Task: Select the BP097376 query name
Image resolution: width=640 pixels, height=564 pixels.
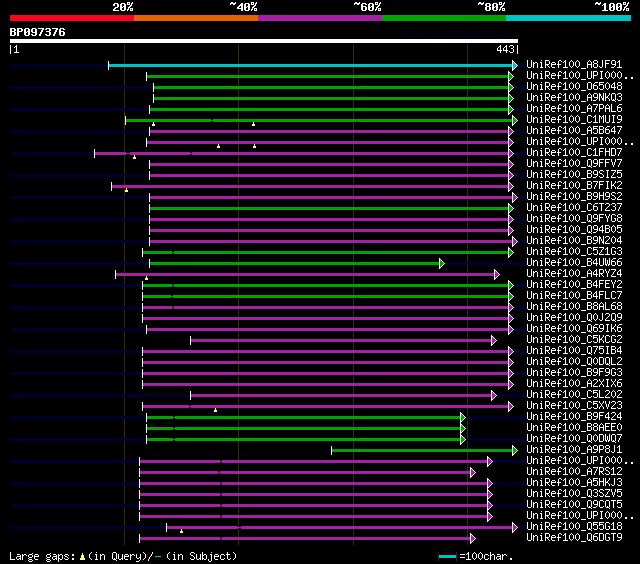Action: point(38,32)
